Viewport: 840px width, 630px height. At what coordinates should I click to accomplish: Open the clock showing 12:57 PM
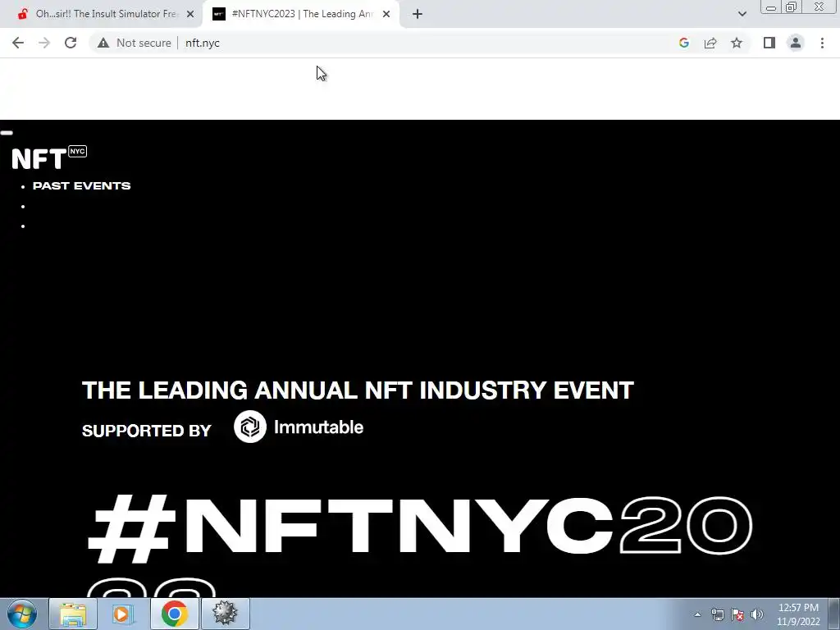(x=798, y=614)
